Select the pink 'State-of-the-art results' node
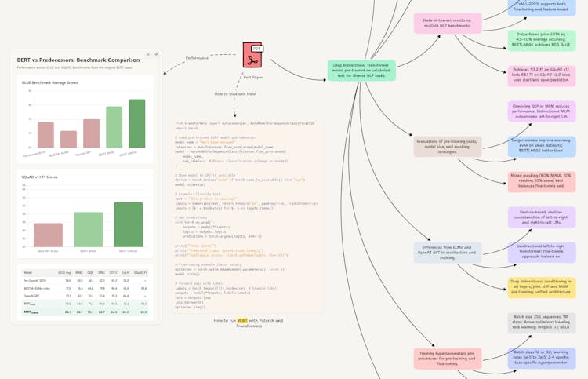The width and height of the screenshot is (588, 379). [448, 24]
